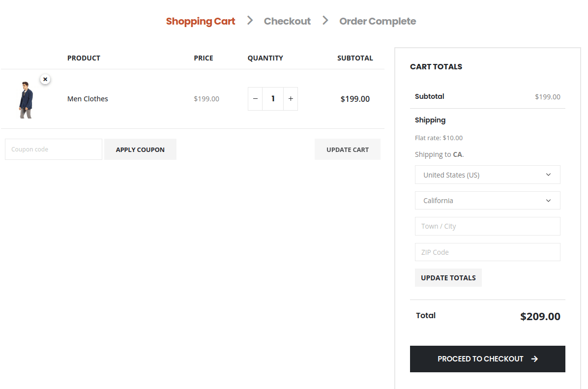
Task: Remove Men Clothes from the cart
Action: click(45, 79)
